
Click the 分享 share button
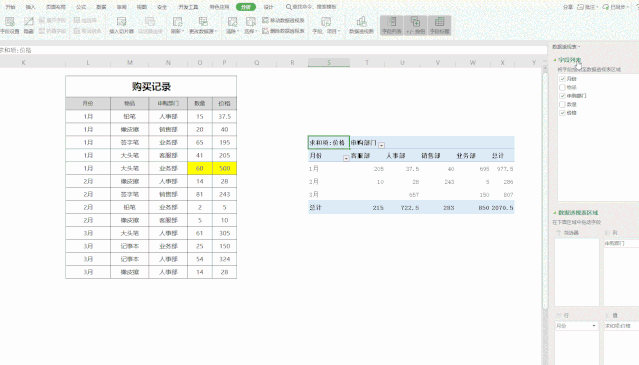tap(568, 7)
